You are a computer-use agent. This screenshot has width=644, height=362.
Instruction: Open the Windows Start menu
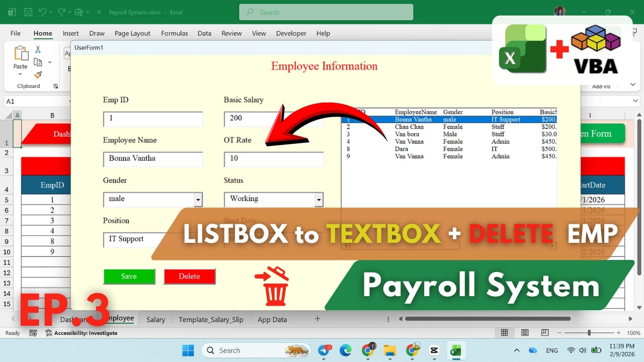pyautogui.click(x=188, y=350)
